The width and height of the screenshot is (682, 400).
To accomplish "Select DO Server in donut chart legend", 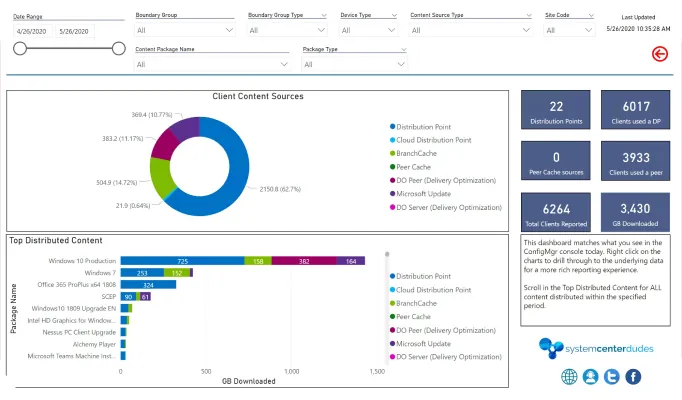I will point(449,207).
